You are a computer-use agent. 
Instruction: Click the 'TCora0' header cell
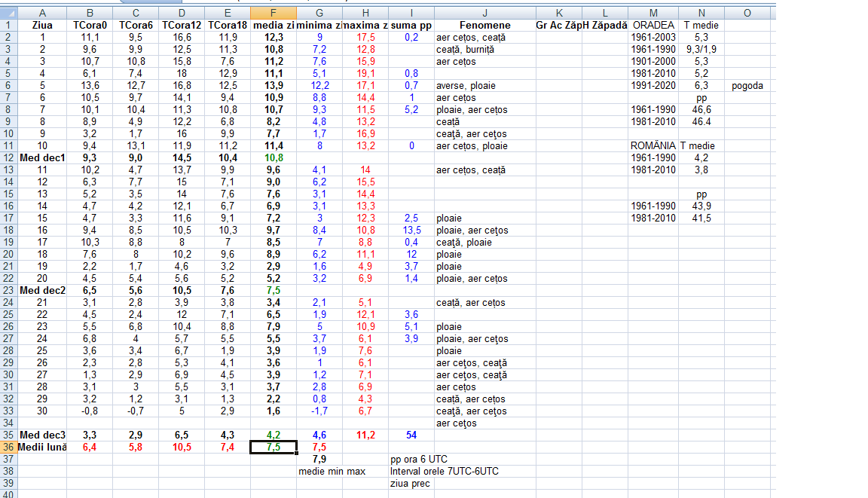pos(90,25)
